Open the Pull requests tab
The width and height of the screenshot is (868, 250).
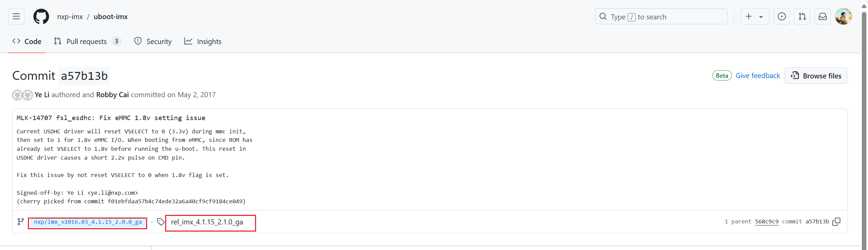point(87,41)
